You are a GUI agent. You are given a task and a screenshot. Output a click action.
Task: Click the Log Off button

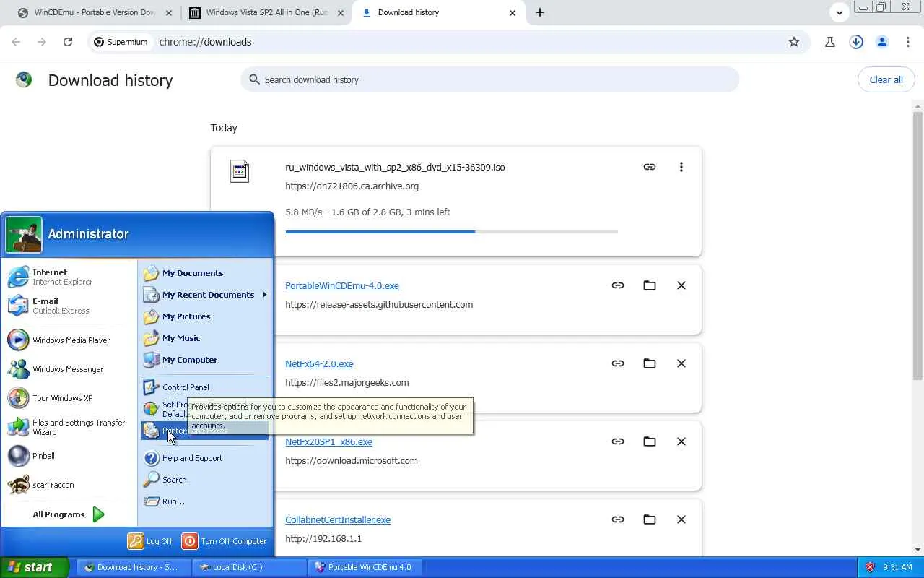150,541
